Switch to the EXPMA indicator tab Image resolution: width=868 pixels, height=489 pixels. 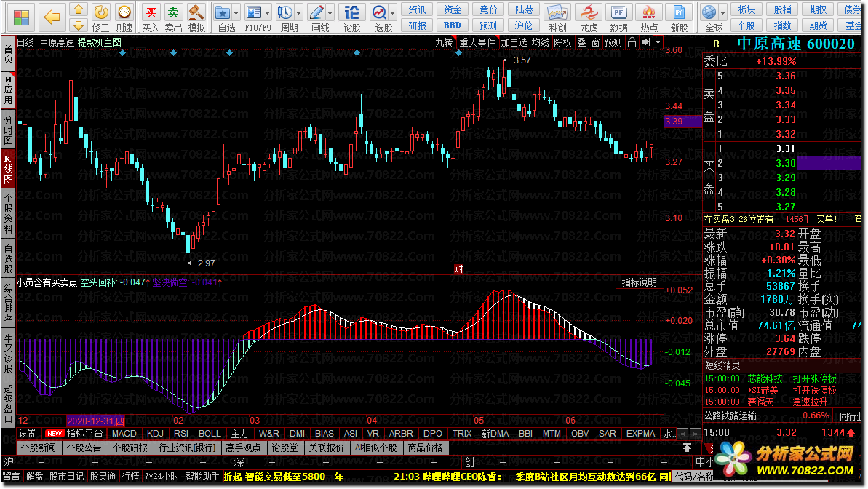pos(640,434)
